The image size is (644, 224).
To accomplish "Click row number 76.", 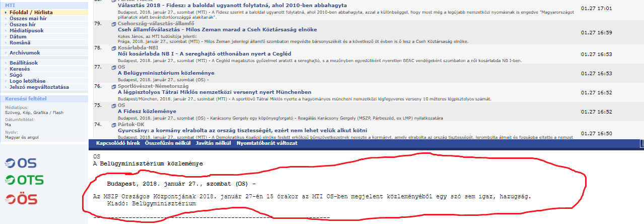I will pos(98,86).
